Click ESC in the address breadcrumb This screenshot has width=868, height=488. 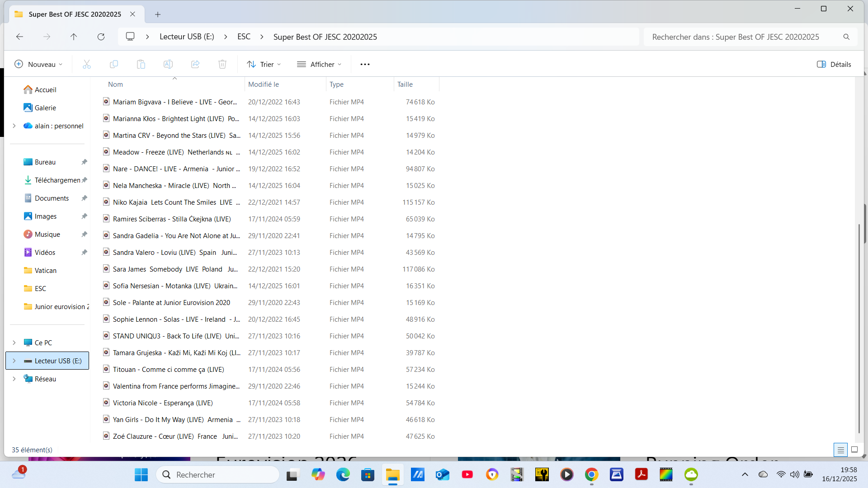244,37
